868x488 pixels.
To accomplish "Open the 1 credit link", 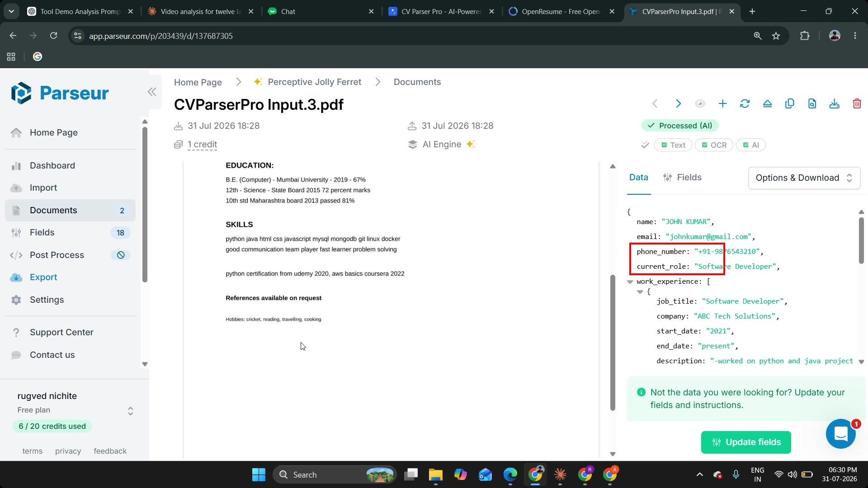I will 202,145.
